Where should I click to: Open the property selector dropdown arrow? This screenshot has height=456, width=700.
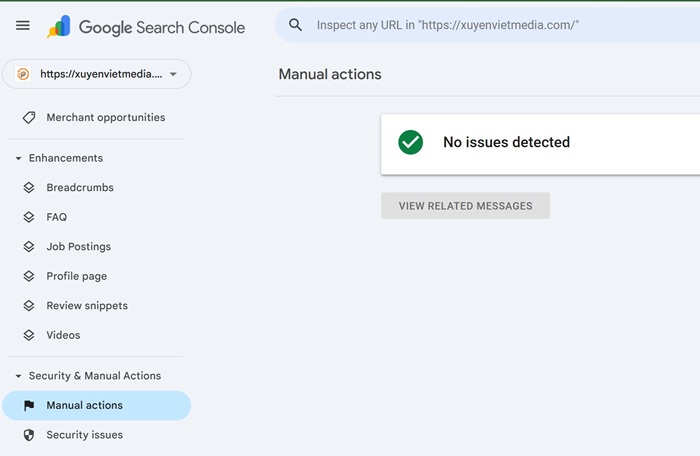click(173, 74)
